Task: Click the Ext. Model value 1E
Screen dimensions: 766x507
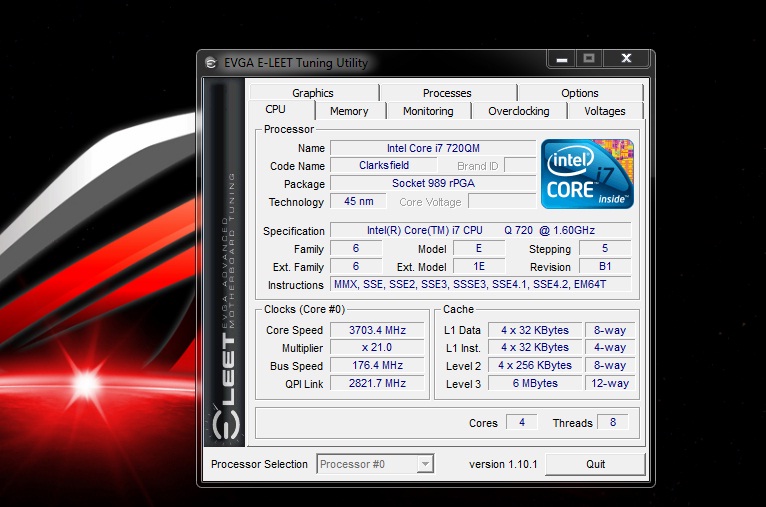Action: (479, 266)
